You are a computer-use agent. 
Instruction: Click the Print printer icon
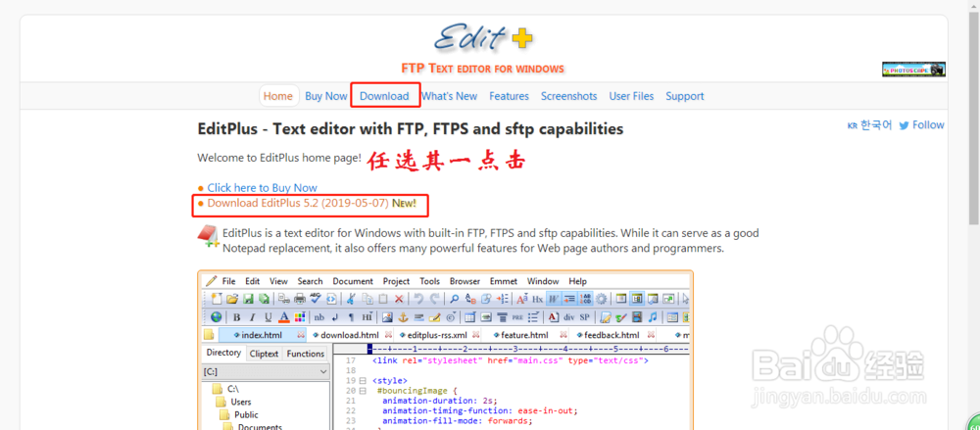tap(299, 299)
